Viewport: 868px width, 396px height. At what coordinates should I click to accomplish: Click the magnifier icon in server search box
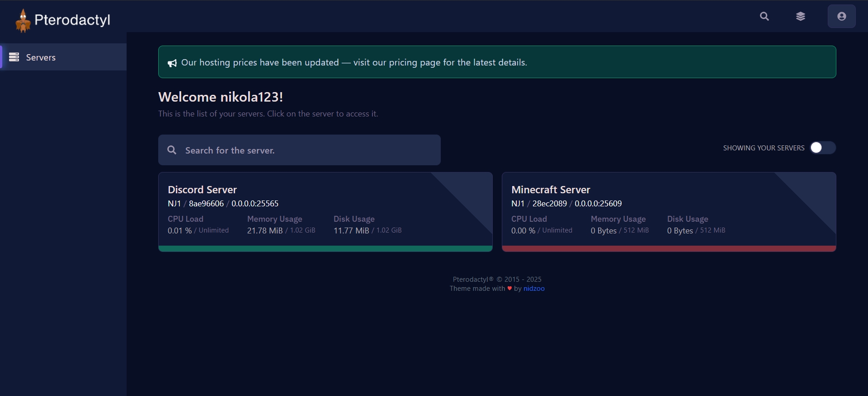pos(172,150)
